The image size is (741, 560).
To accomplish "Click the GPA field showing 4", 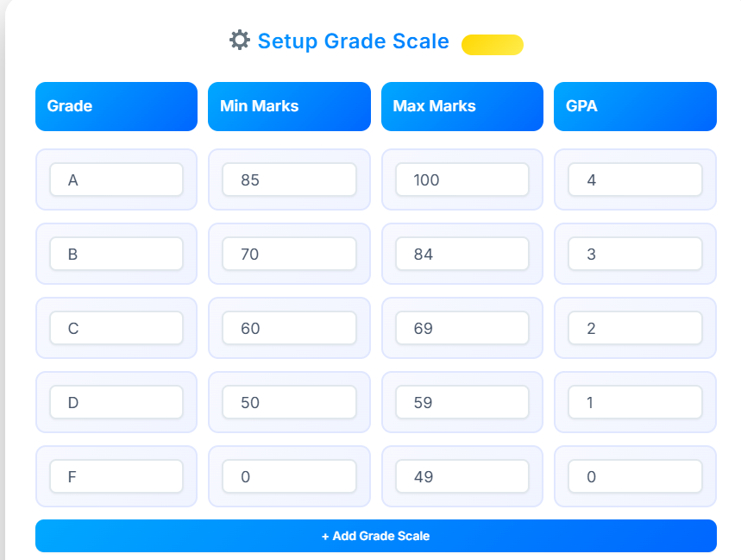I will click(x=635, y=179).
